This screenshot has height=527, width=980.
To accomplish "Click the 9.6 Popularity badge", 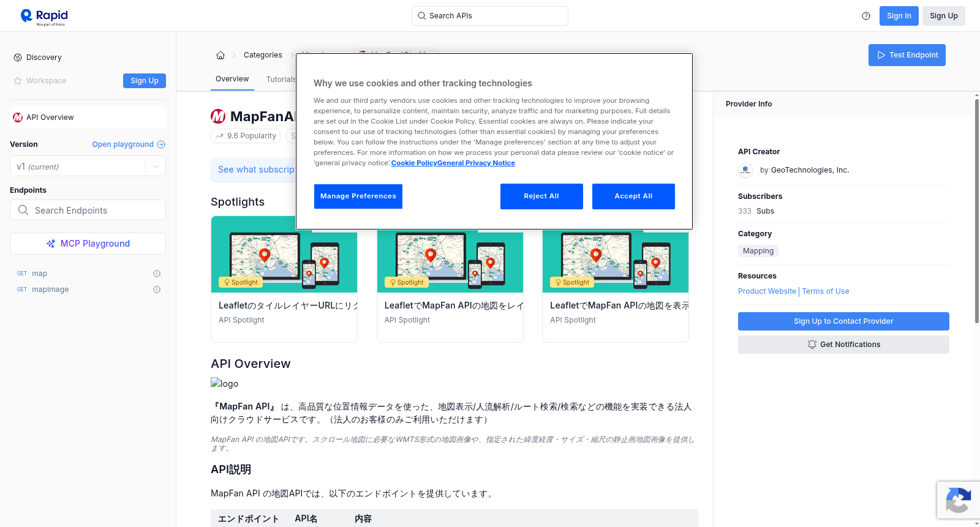I will coord(246,136).
